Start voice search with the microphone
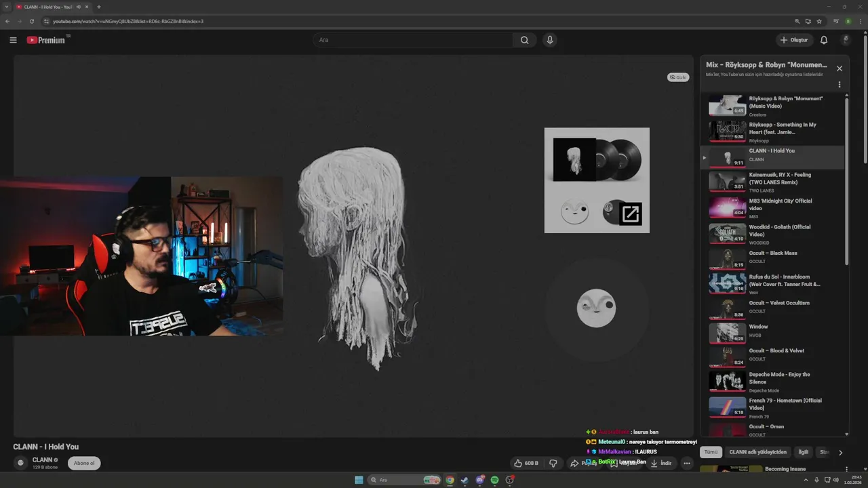This screenshot has height=488, width=868. 550,40
